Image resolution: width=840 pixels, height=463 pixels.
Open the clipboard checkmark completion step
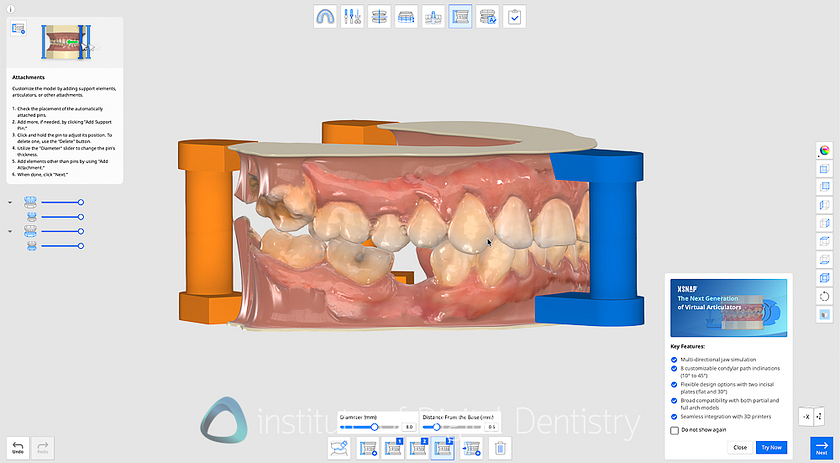pyautogui.click(x=514, y=16)
